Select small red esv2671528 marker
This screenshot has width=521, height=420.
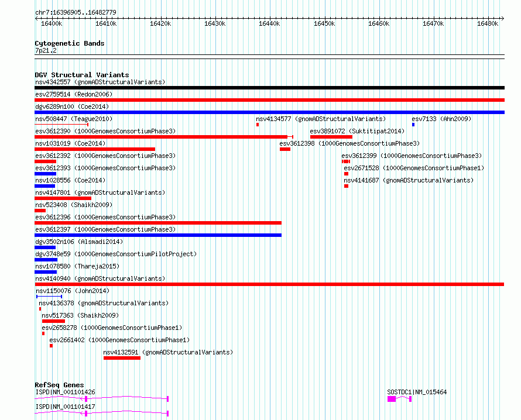click(346, 174)
